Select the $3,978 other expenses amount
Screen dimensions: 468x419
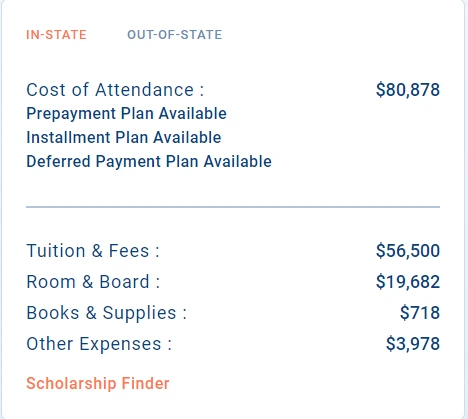(413, 344)
